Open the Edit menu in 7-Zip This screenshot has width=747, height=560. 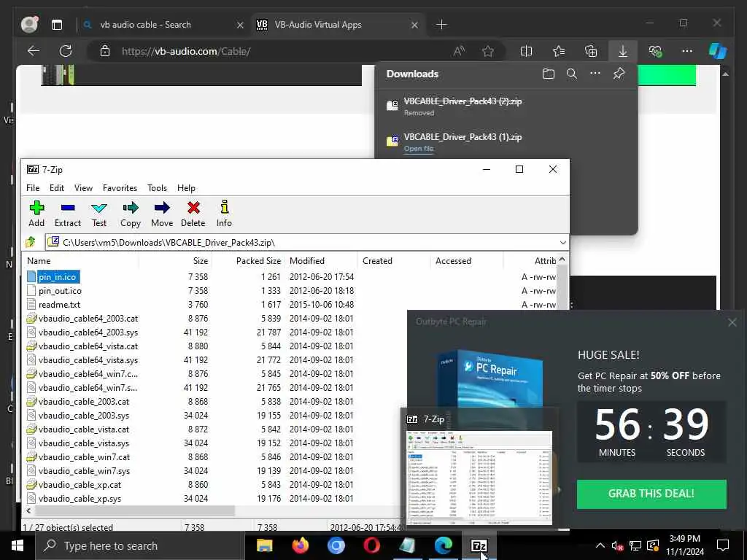(57, 188)
